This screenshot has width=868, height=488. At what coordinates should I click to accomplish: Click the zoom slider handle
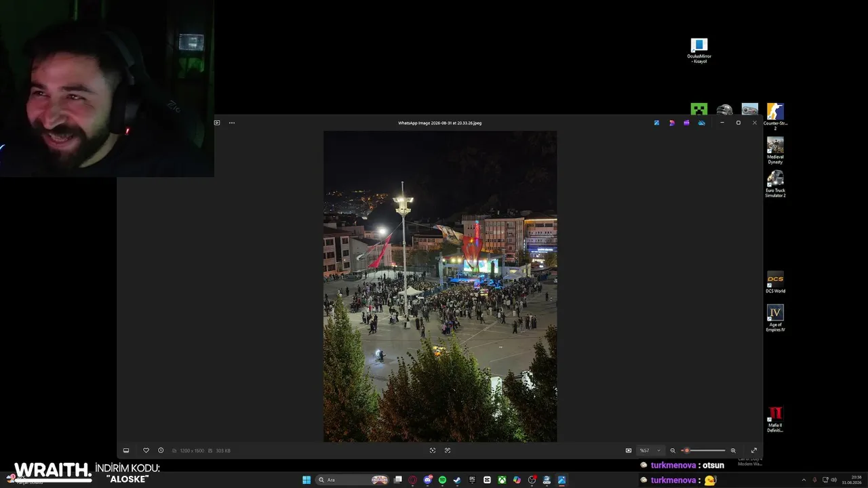(686, 451)
